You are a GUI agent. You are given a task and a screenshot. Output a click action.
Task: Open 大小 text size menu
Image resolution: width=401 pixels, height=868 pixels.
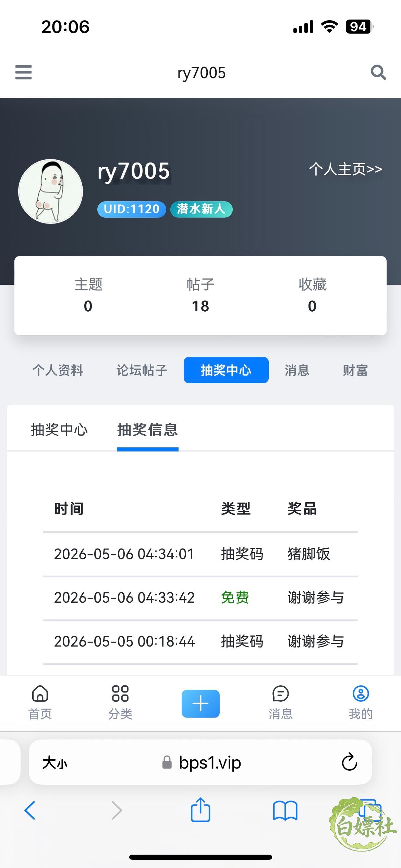(x=55, y=763)
